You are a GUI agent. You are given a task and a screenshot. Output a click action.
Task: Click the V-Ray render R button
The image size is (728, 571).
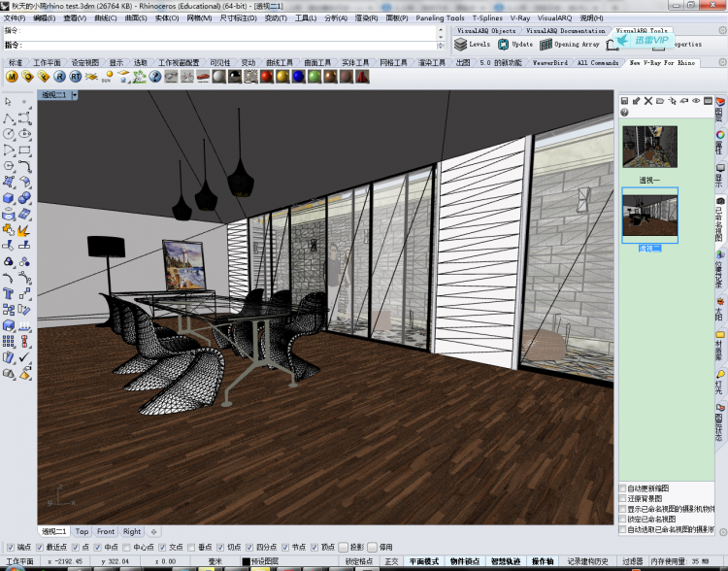[59, 77]
